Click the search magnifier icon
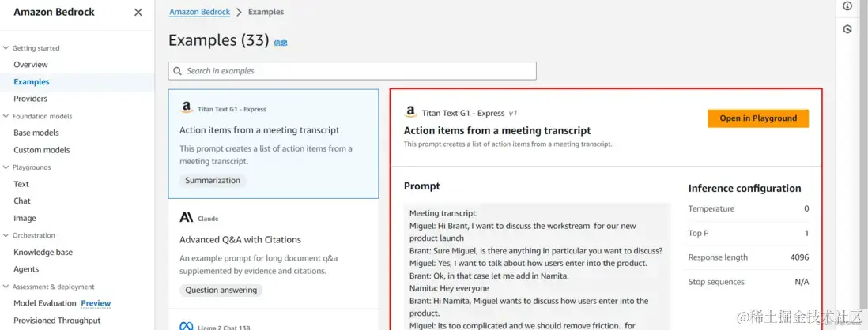Screen dimensions: 868x330 click(x=177, y=71)
